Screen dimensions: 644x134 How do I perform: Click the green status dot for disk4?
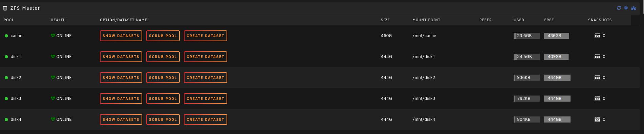6,119
